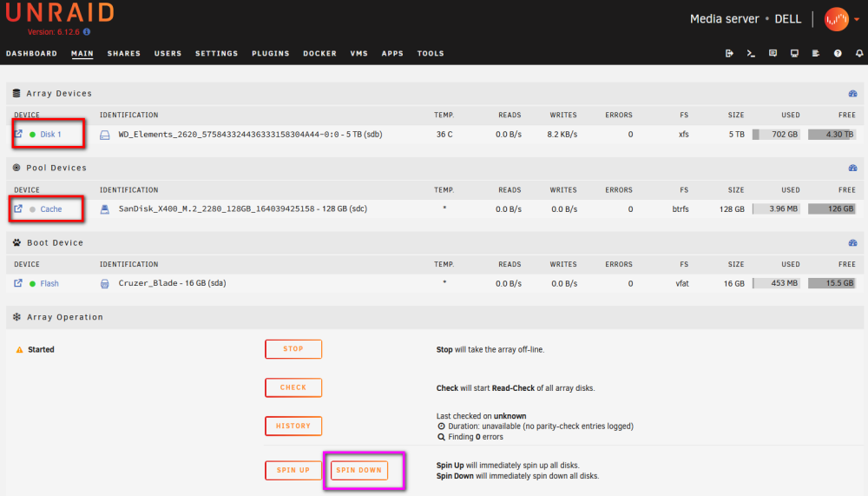The height and width of the screenshot is (496, 868).
Task: Click the WD_Elements disk drive icon
Action: tap(105, 135)
